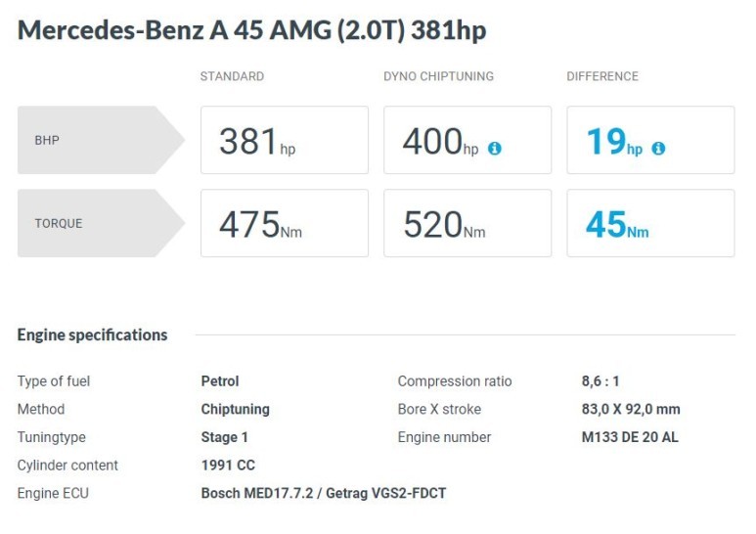The width and height of the screenshot is (756, 534).
Task: Select the STANDARD column header
Action: [x=232, y=76]
